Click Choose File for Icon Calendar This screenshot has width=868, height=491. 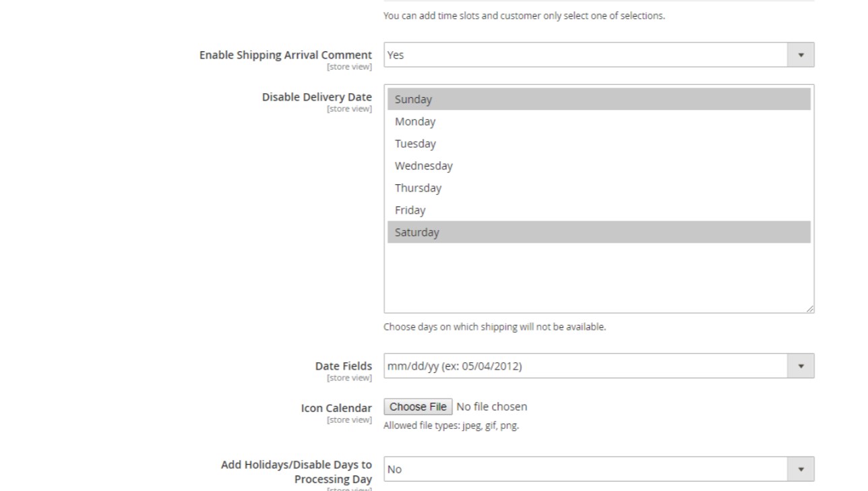(x=418, y=407)
